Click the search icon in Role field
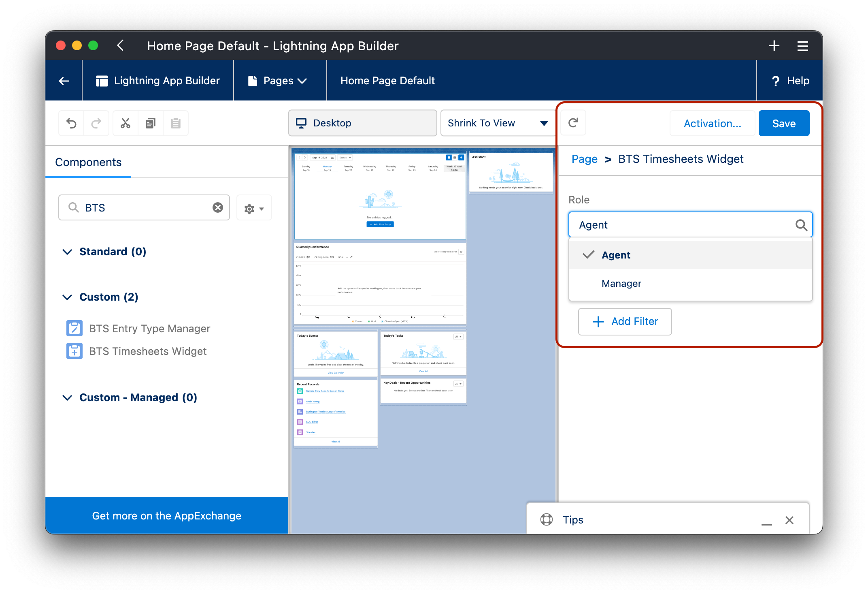Screen dimensions: 868x594 click(801, 225)
